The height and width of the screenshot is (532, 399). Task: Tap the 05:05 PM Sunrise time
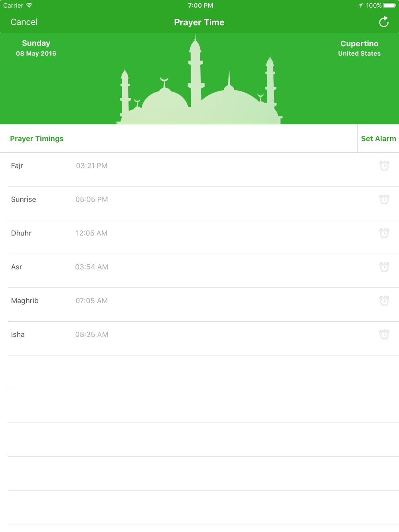coord(92,199)
